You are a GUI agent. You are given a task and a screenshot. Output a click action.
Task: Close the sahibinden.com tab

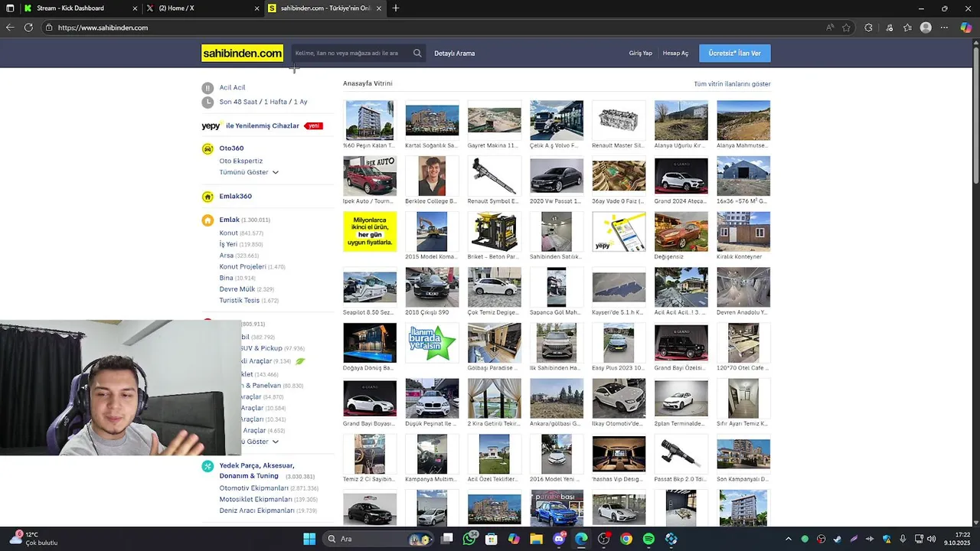point(381,8)
